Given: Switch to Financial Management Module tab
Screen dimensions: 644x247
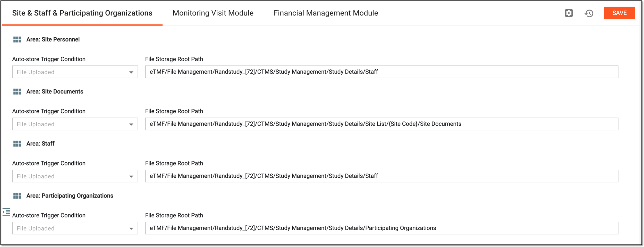Looking at the screenshot, I should 326,13.
